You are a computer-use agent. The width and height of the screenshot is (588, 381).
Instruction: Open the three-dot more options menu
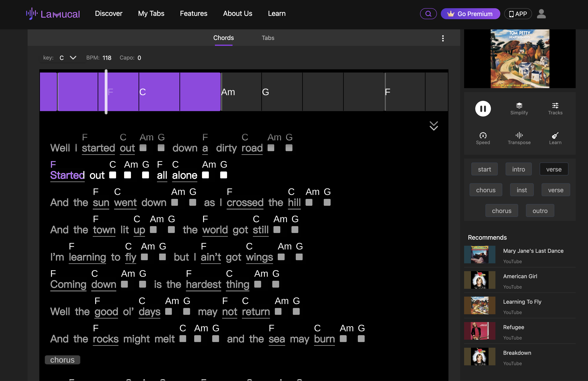pos(443,38)
